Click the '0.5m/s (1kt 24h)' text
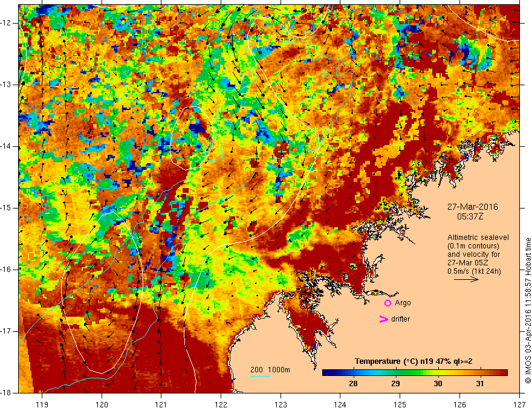This screenshot has height=411, width=532. (x=474, y=271)
